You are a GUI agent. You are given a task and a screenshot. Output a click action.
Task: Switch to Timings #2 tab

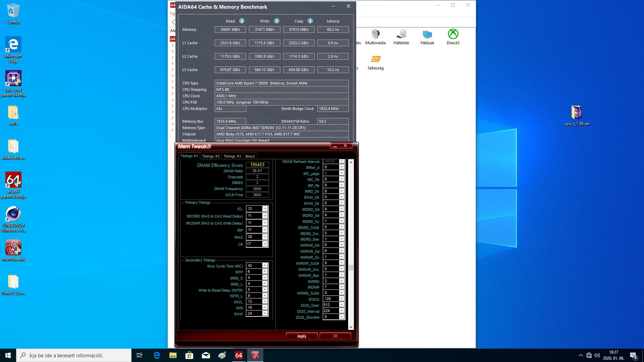211,156
